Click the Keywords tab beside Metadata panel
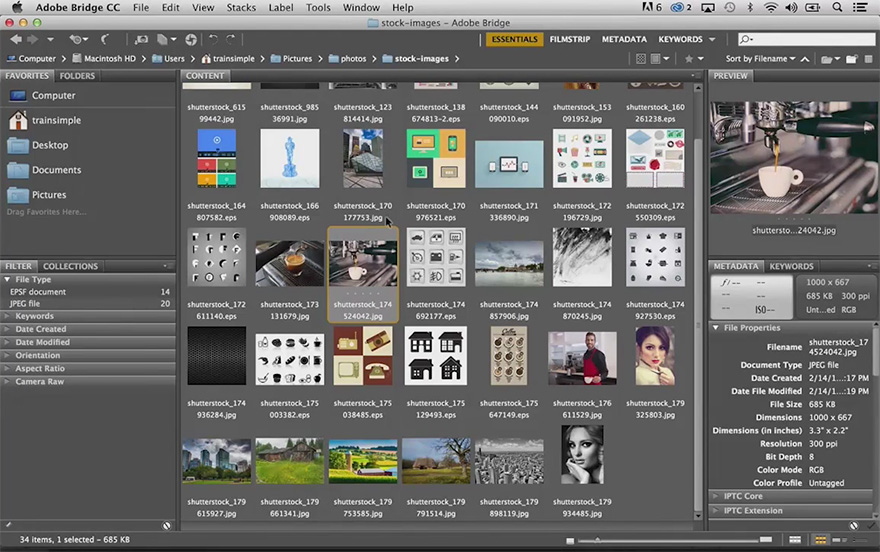 pos(791,266)
